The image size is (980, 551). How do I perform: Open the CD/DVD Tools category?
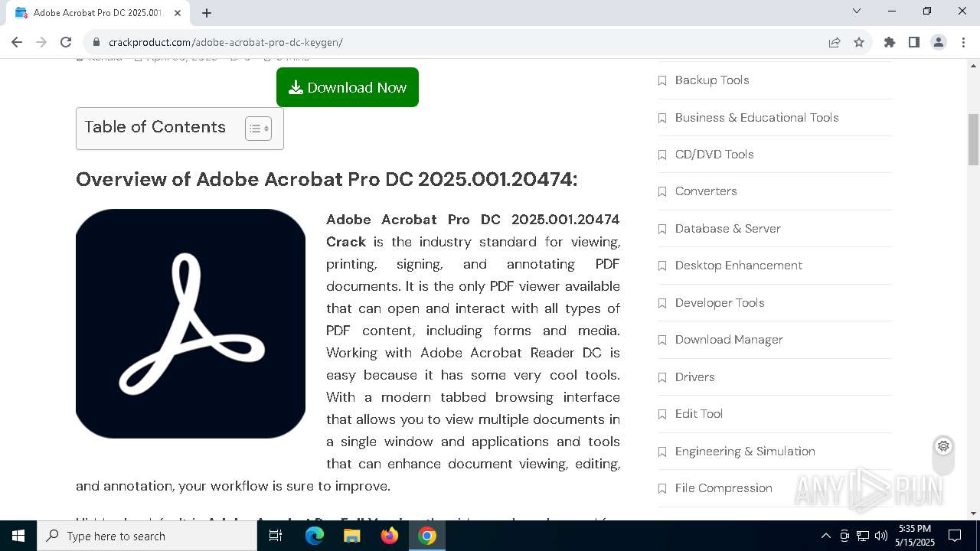tap(714, 154)
